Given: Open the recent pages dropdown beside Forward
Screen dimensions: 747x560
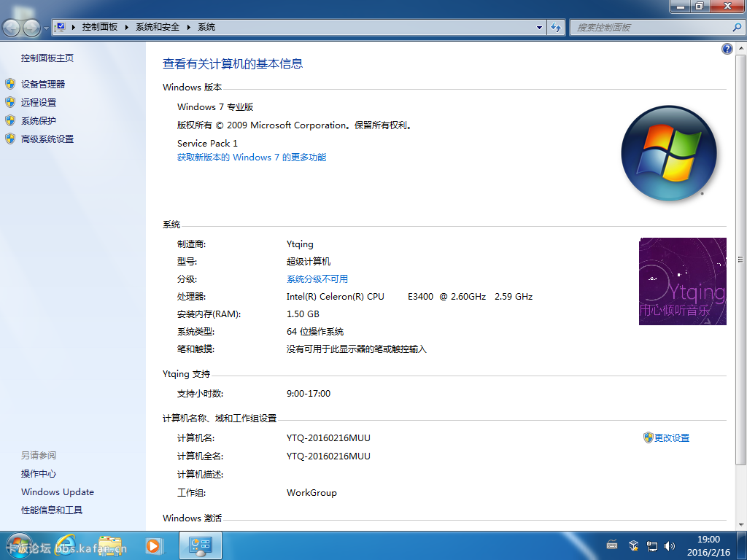Looking at the screenshot, I should point(46,28).
